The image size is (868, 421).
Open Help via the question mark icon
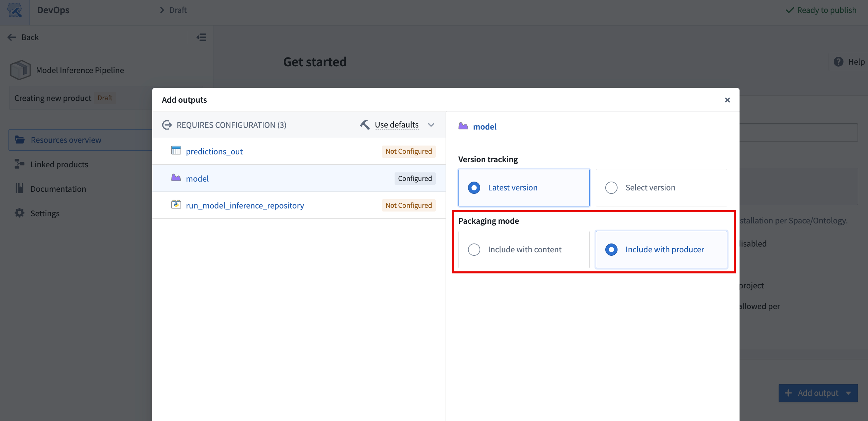click(x=840, y=62)
